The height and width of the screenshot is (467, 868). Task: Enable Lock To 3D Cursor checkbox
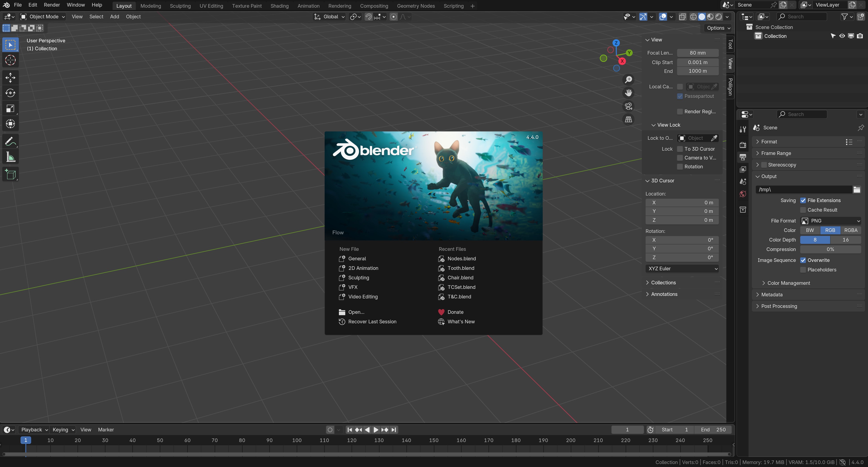point(680,149)
